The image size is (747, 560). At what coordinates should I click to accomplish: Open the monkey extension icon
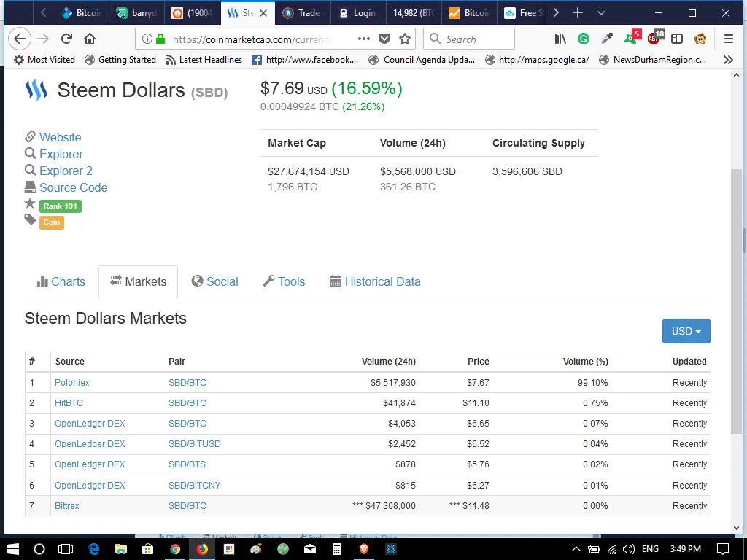point(700,39)
